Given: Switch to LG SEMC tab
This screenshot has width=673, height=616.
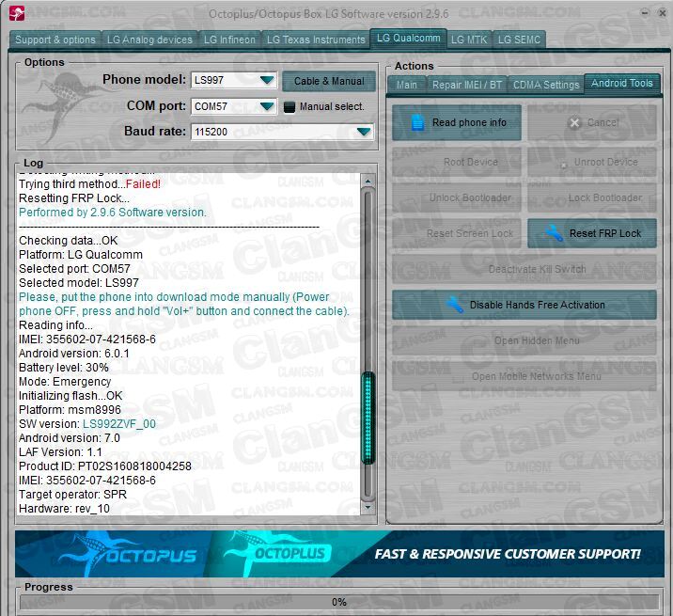Looking at the screenshot, I should point(519,39).
